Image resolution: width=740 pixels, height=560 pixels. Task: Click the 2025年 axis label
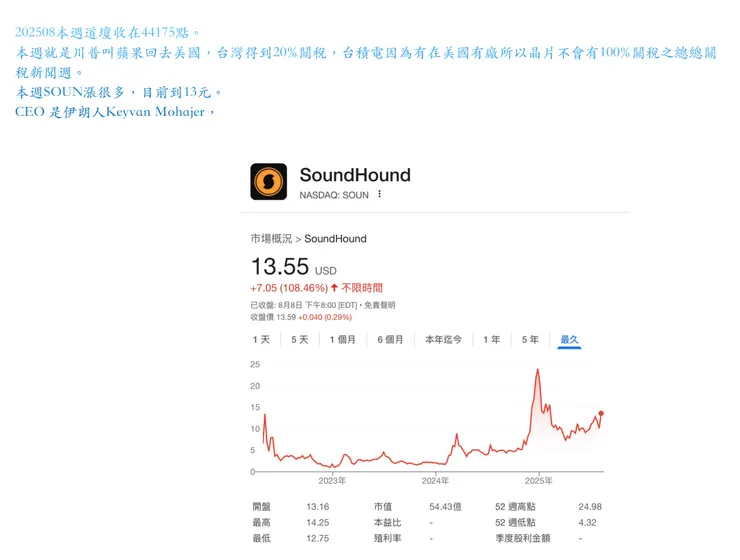[x=538, y=481]
